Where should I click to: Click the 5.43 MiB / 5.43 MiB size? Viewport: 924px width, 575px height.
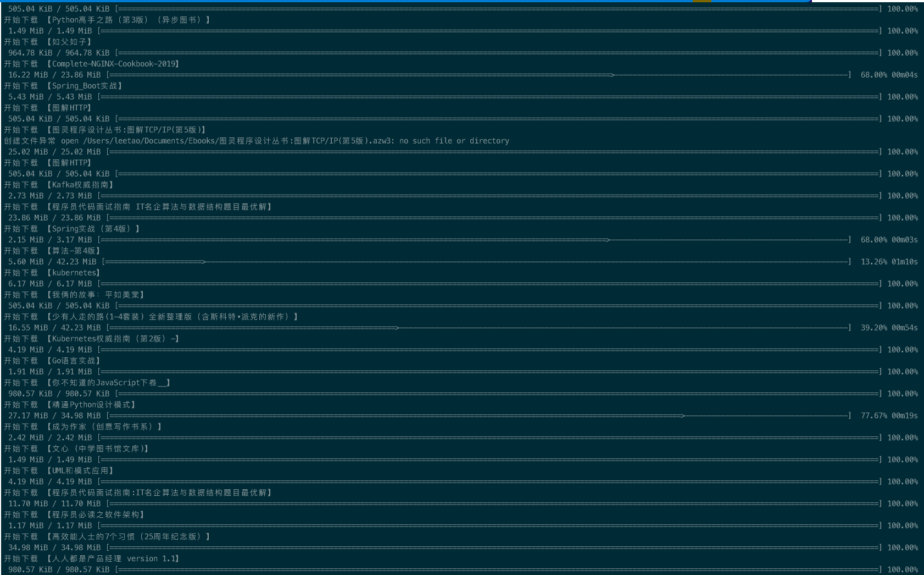50,97
